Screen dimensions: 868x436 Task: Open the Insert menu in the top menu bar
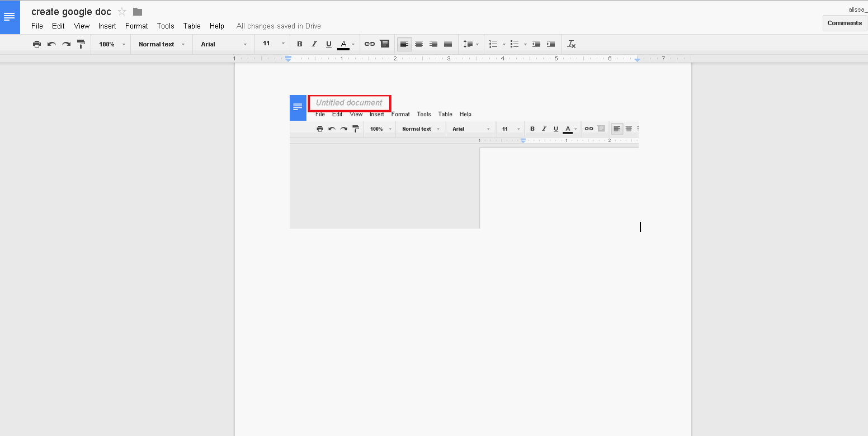pos(107,26)
